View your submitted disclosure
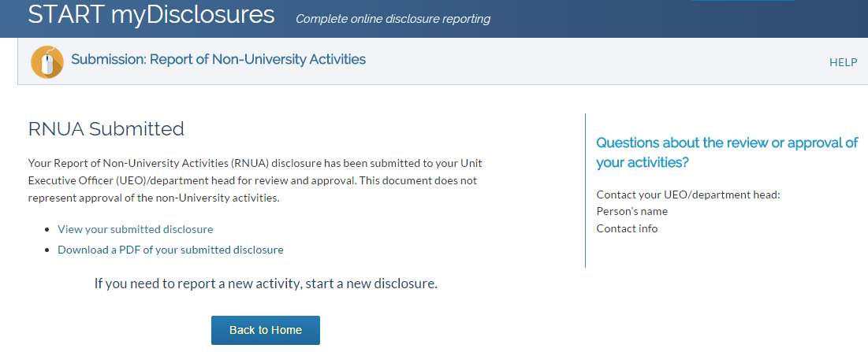The width and height of the screenshot is (868, 352). pyautogui.click(x=135, y=229)
